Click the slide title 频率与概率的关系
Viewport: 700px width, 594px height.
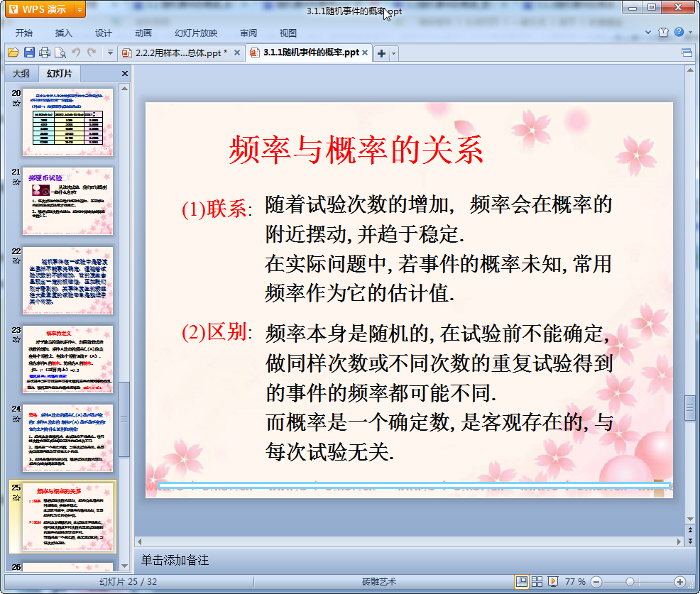coord(356,150)
